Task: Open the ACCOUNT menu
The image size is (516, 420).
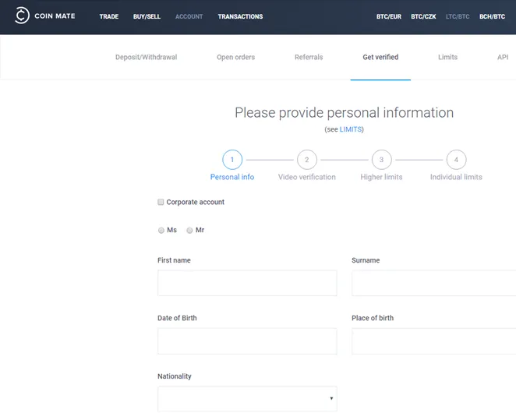Action: coord(189,16)
